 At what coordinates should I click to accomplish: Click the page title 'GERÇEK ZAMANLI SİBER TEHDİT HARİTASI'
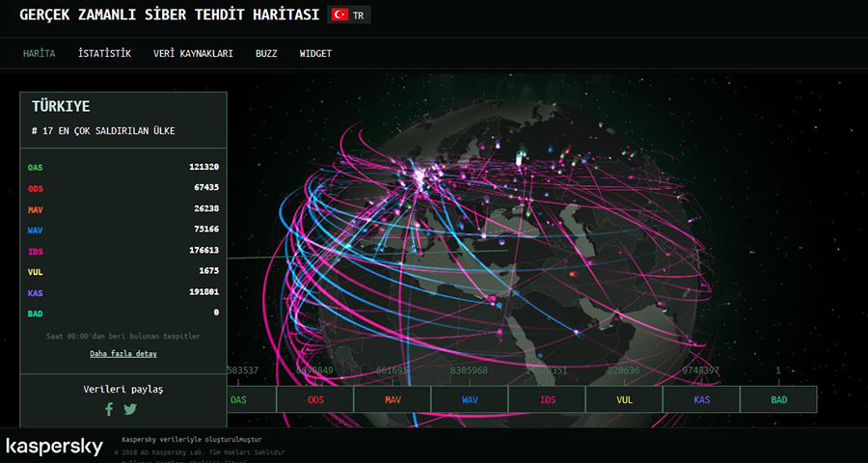[170, 15]
